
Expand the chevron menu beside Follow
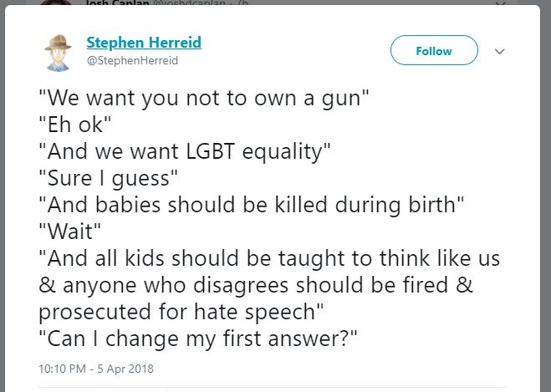pyautogui.click(x=500, y=51)
